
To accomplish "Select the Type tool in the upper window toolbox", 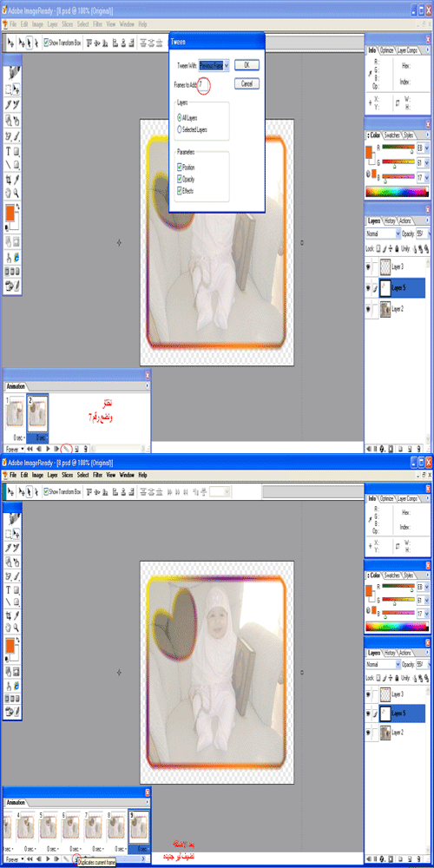I will coord(9,151).
